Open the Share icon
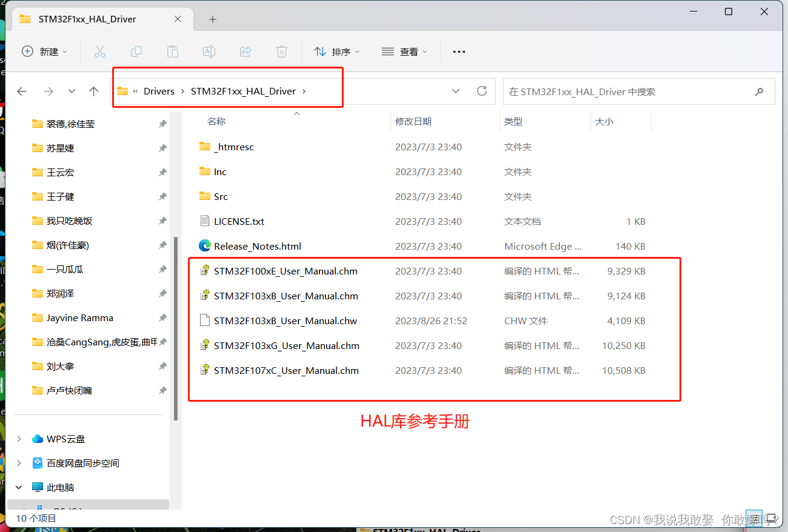The width and height of the screenshot is (788, 532). pyautogui.click(x=245, y=52)
